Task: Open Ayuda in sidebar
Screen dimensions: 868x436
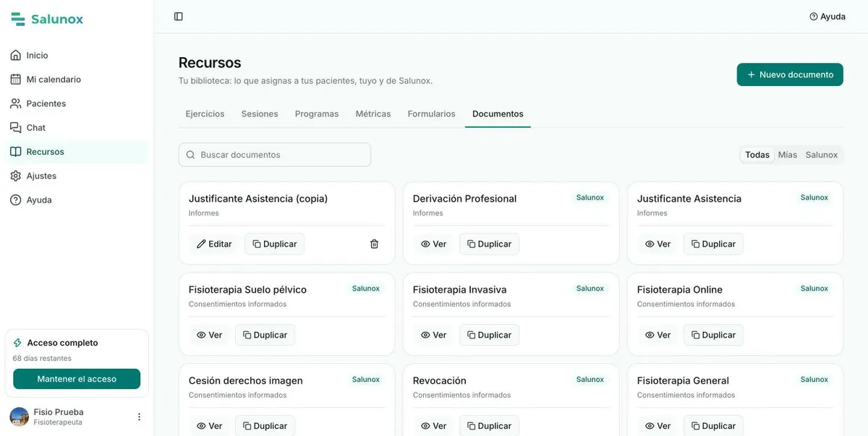Action: [77, 200]
